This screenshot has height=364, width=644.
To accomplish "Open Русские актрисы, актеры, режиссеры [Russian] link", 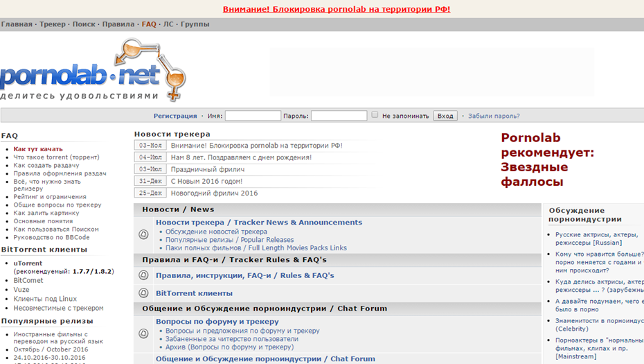I will (x=597, y=239).
